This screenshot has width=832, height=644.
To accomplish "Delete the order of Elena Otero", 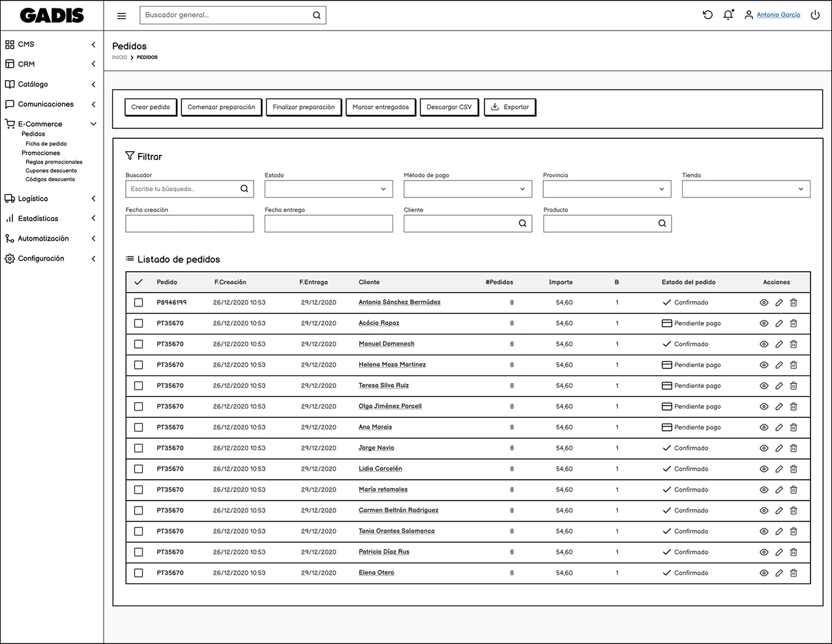I will pos(794,573).
